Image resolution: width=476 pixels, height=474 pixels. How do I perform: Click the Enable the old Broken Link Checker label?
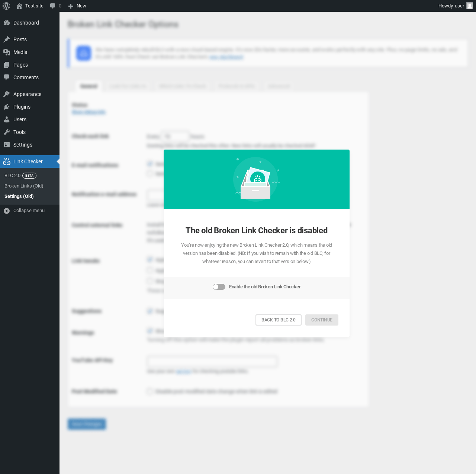[x=265, y=287]
